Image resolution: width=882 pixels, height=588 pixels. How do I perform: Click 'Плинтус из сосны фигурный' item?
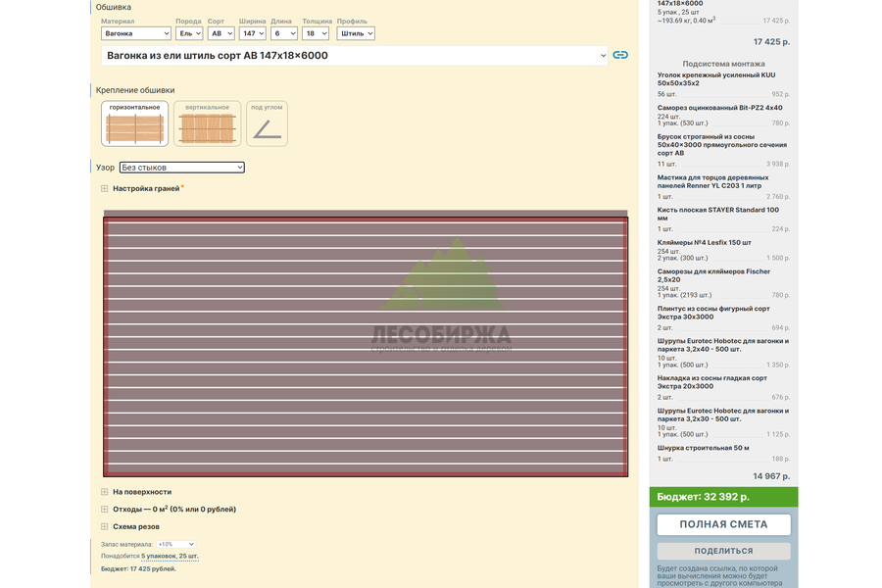[x=713, y=313]
